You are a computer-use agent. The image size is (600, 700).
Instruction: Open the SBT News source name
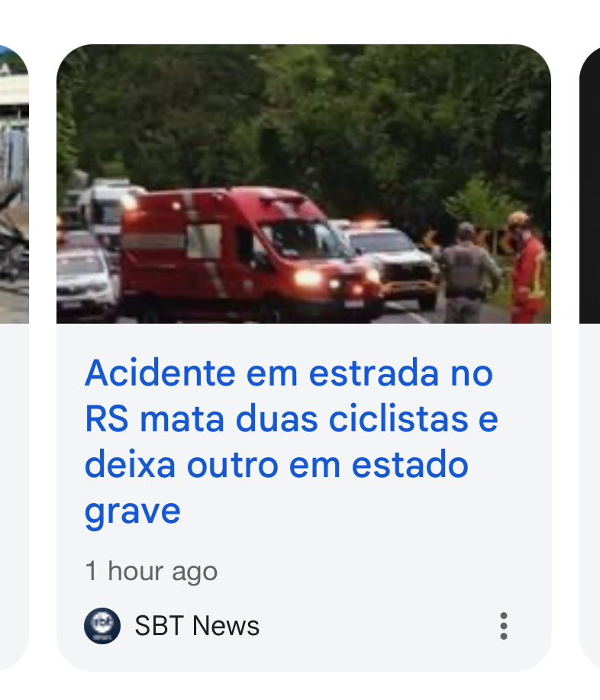(x=197, y=625)
